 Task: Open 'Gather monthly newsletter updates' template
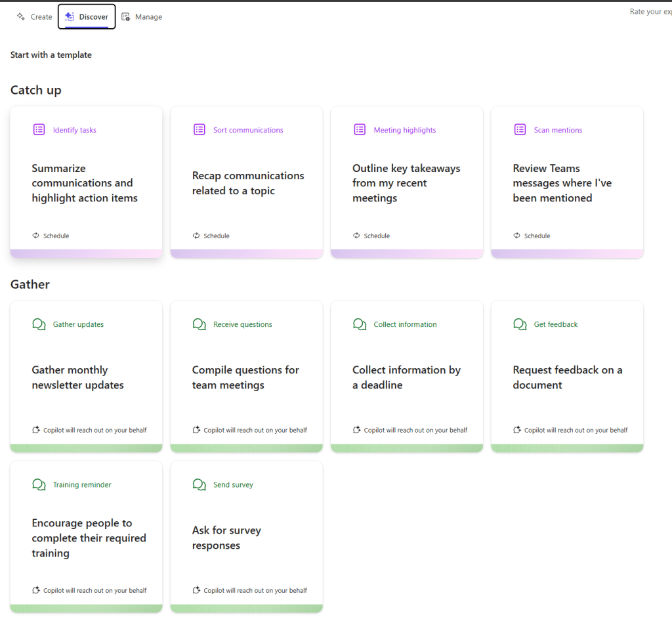pyautogui.click(x=77, y=377)
